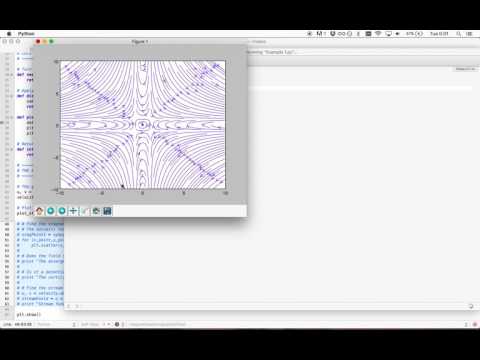The height and width of the screenshot is (360, 480).
Task: Click the plt.show() line in editor
Action: point(29,314)
